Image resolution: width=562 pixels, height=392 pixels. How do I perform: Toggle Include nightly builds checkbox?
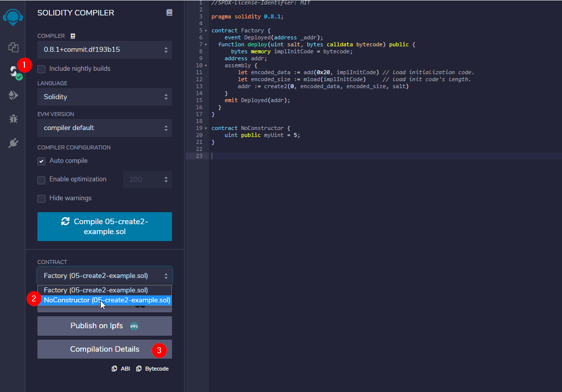pos(41,69)
